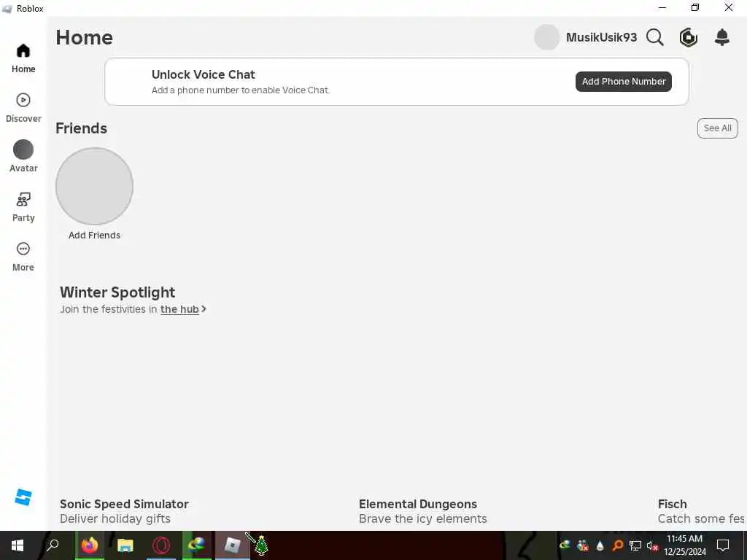Click 'Deliver holiday gifts' caption
Viewport: 747px width, 560px height.
click(x=115, y=518)
